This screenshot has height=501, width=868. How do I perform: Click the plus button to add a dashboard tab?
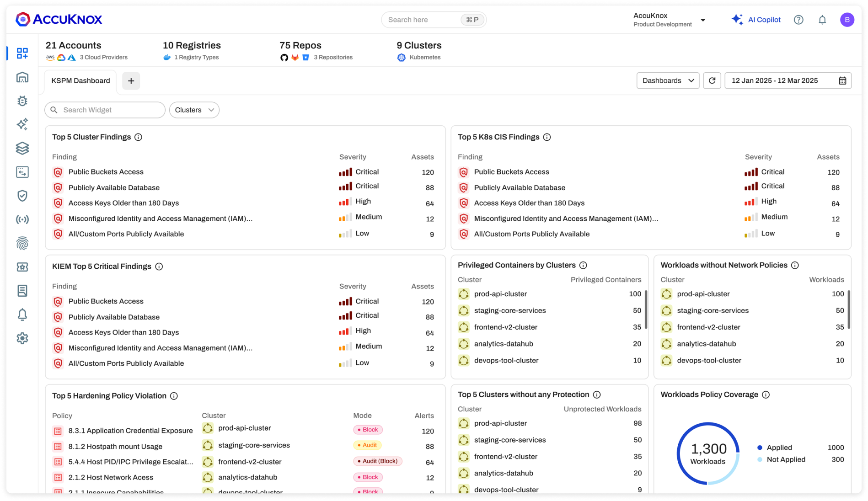coord(131,80)
